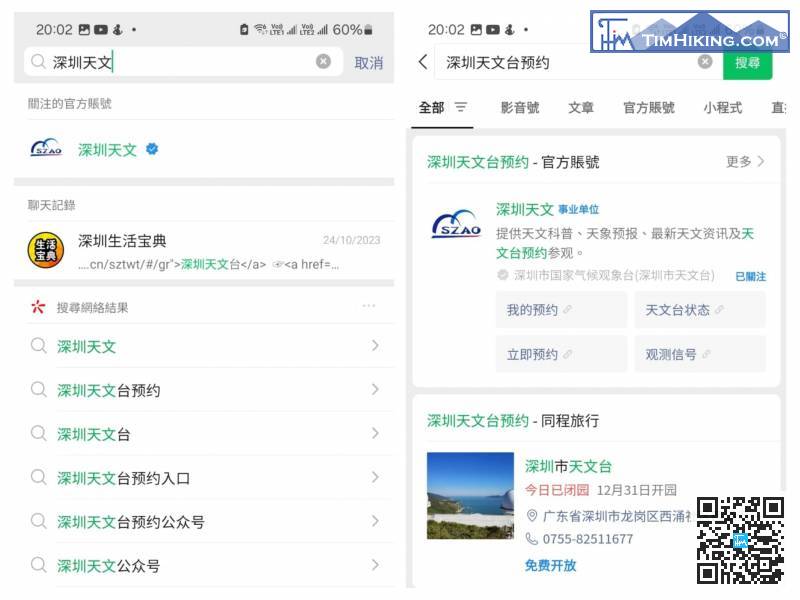The image size is (800, 600).
Task: Select the suggestion 深圳天文
Action: 204,346
